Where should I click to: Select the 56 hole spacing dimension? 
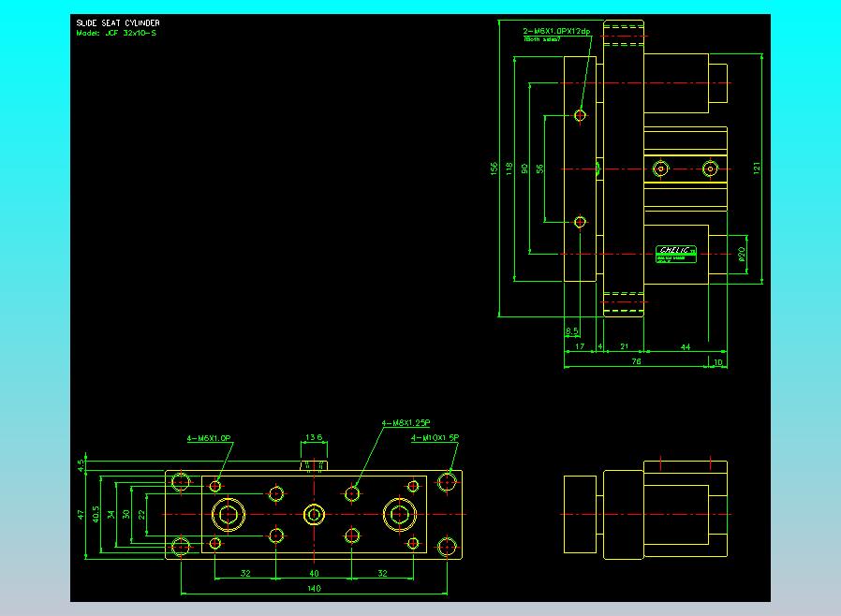[539, 169]
